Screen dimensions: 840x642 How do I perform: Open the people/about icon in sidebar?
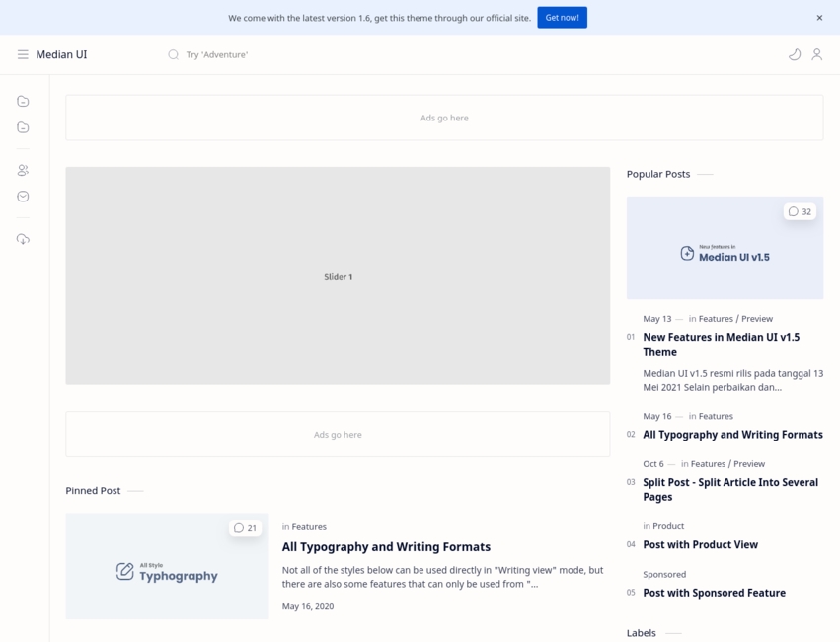(x=23, y=171)
